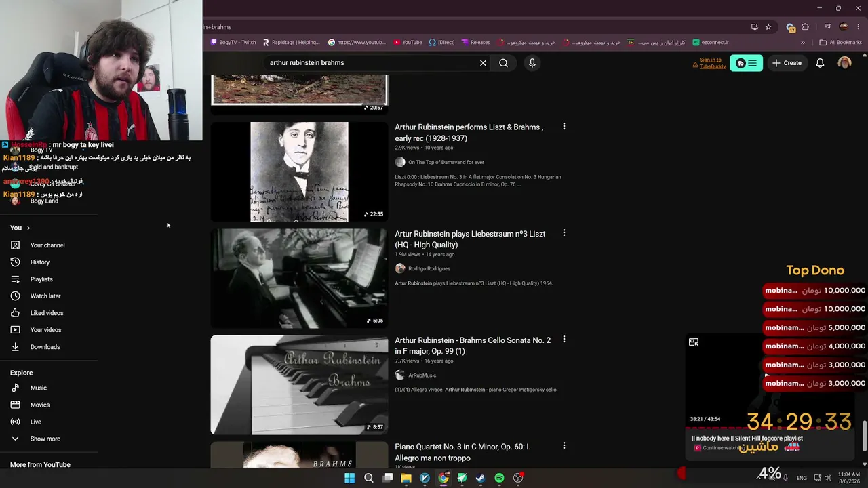Click the taskbar volume speaker icon
This screenshot has width=868, height=488.
point(828,478)
